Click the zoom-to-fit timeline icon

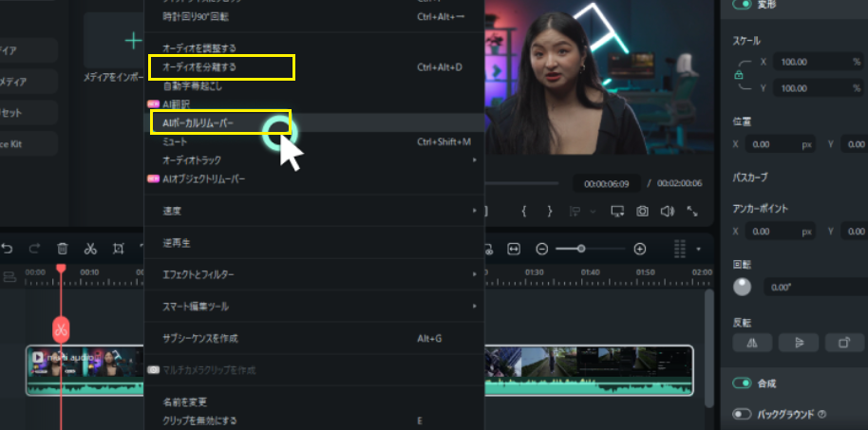[514, 249]
